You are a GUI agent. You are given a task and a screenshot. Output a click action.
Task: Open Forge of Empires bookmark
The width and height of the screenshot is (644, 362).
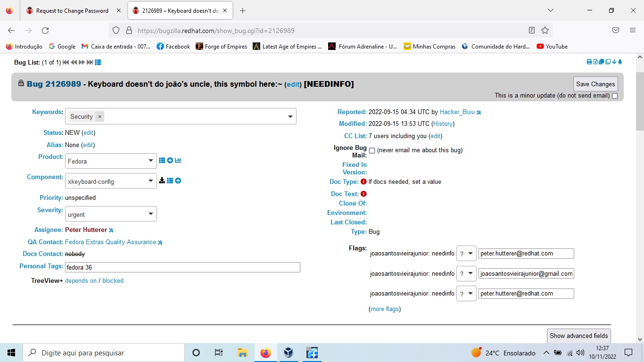click(x=222, y=46)
